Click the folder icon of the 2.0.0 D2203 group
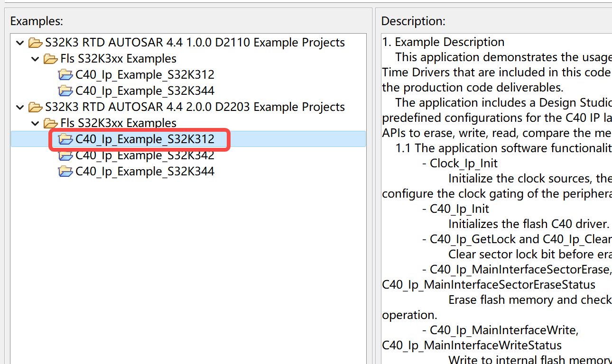The height and width of the screenshot is (364, 612). click(35, 107)
